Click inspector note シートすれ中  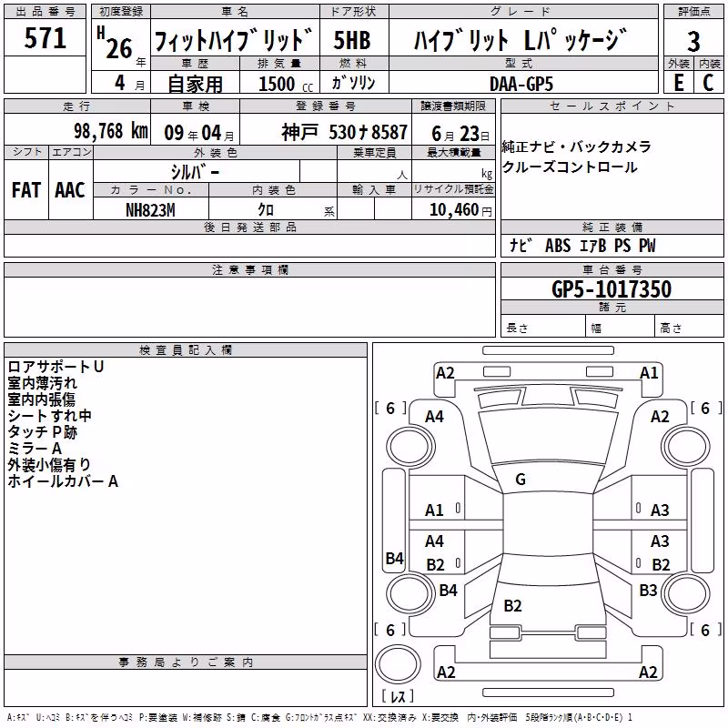[49, 416]
